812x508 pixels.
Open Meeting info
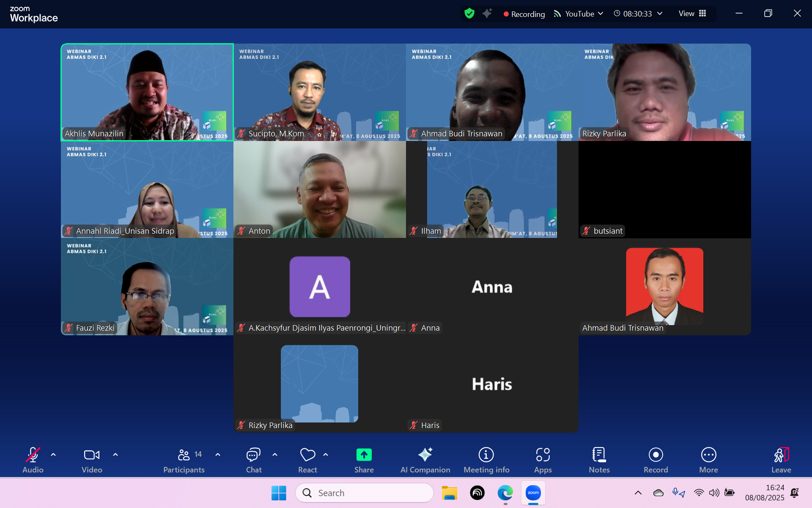pos(486,454)
